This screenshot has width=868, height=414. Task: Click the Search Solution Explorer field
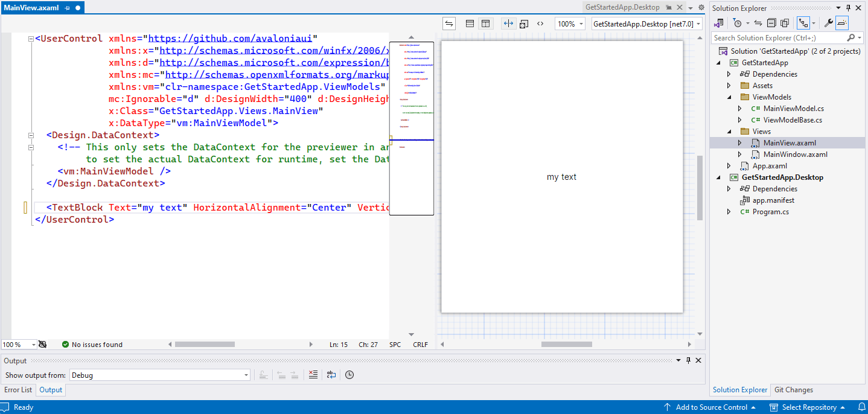pos(779,37)
